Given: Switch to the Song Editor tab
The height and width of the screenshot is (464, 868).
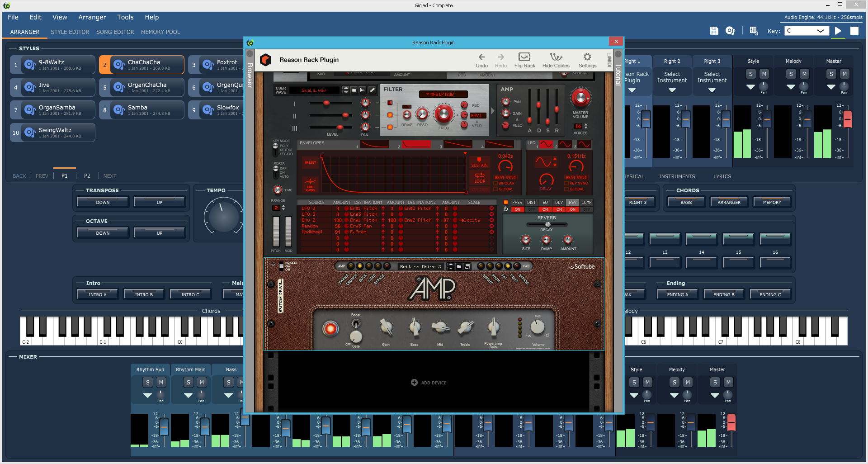Looking at the screenshot, I should point(115,32).
